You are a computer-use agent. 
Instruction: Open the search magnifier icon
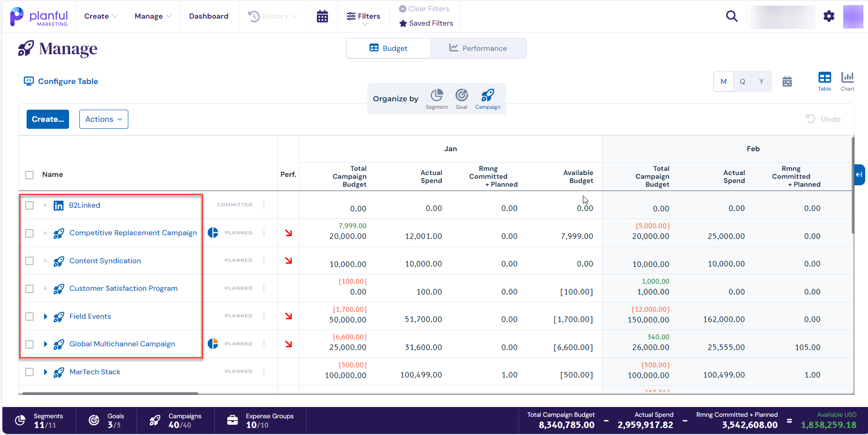pyautogui.click(x=732, y=16)
